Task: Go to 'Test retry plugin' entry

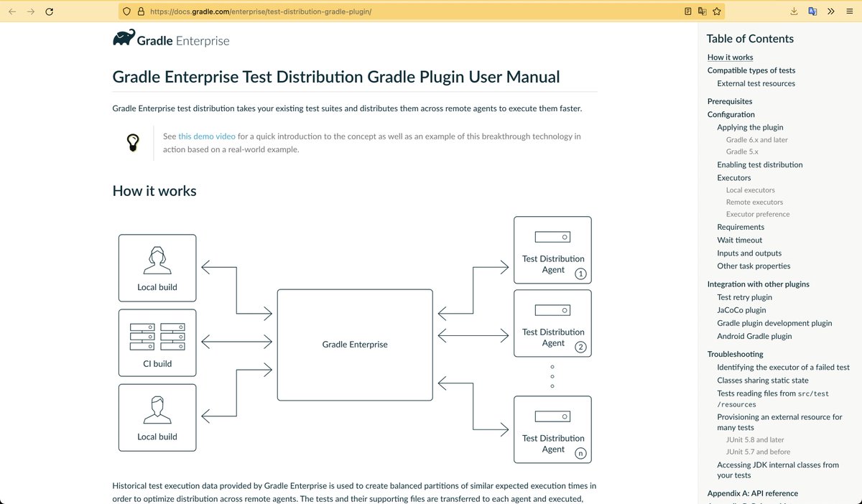Action: click(745, 297)
